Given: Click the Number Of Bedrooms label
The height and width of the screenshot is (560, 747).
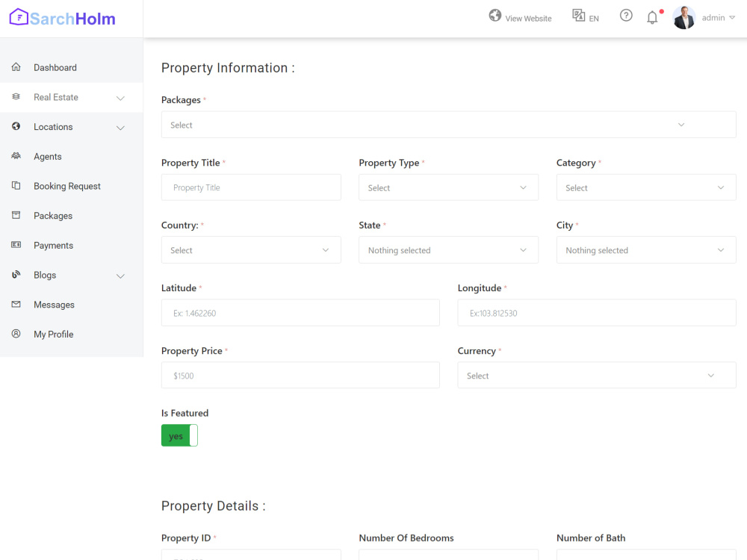Looking at the screenshot, I should click(406, 538).
